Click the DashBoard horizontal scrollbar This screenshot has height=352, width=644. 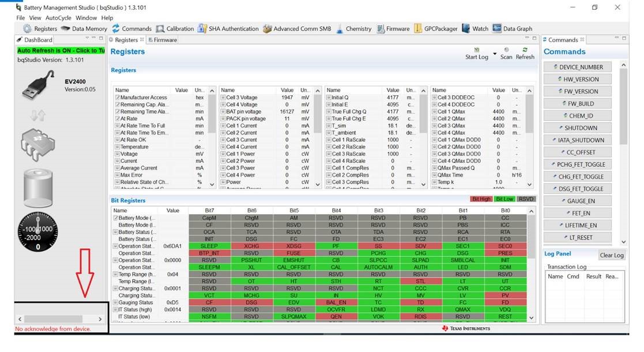(60, 319)
